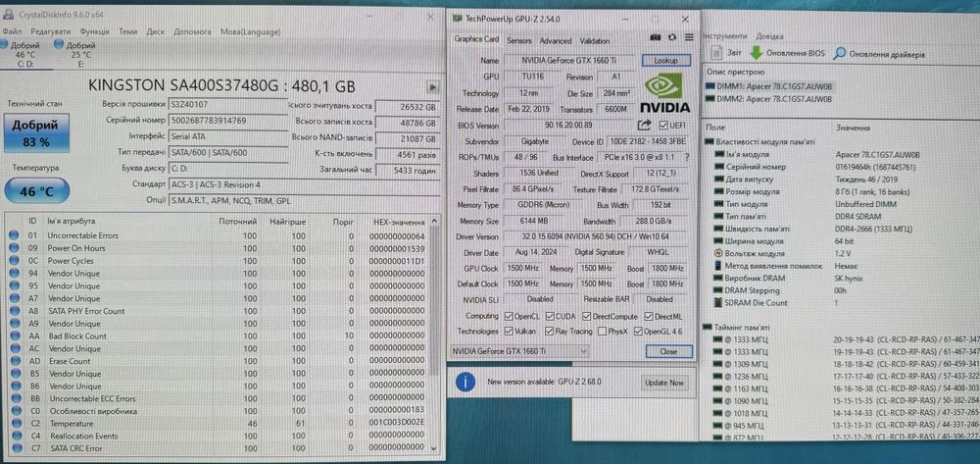Switch to the Advanced tab

click(556, 40)
